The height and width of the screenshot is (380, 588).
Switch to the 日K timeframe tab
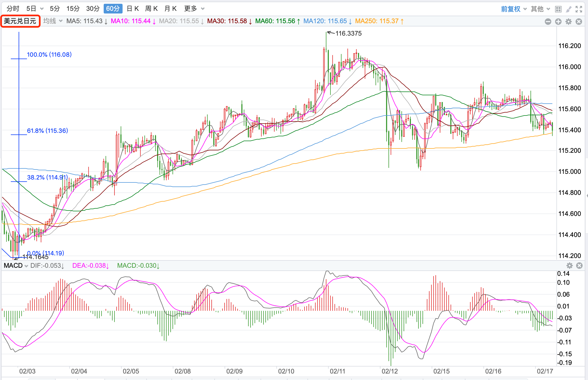click(133, 9)
